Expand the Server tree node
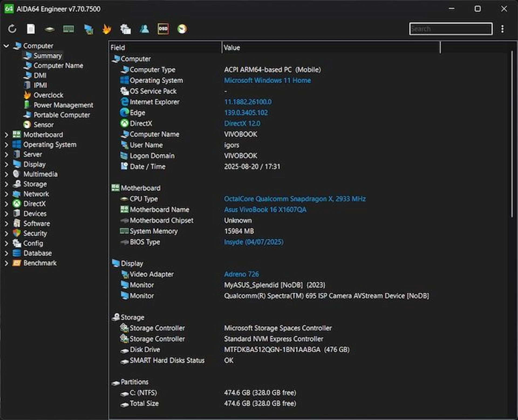The height and width of the screenshot is (420, 518). point(6,154)
